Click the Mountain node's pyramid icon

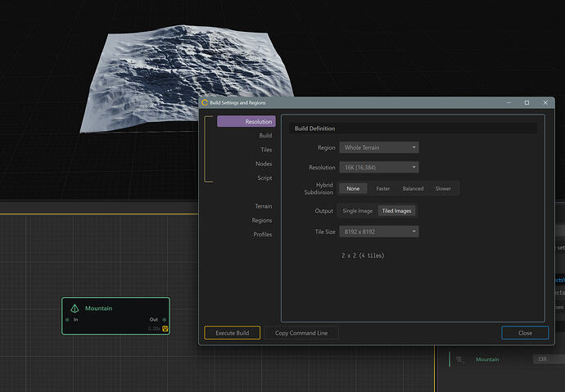point(75,308)
